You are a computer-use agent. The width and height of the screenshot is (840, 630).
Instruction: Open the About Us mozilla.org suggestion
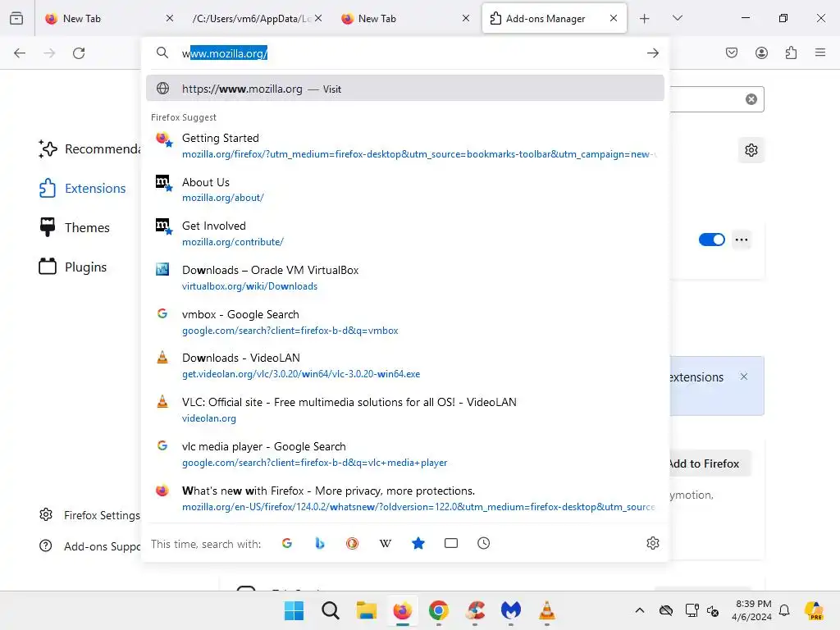point(405,189)
